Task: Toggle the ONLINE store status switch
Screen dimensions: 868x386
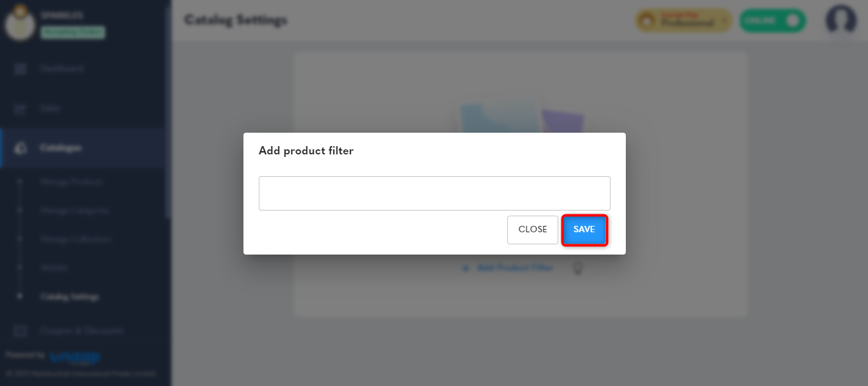Action: click(772, 20)
